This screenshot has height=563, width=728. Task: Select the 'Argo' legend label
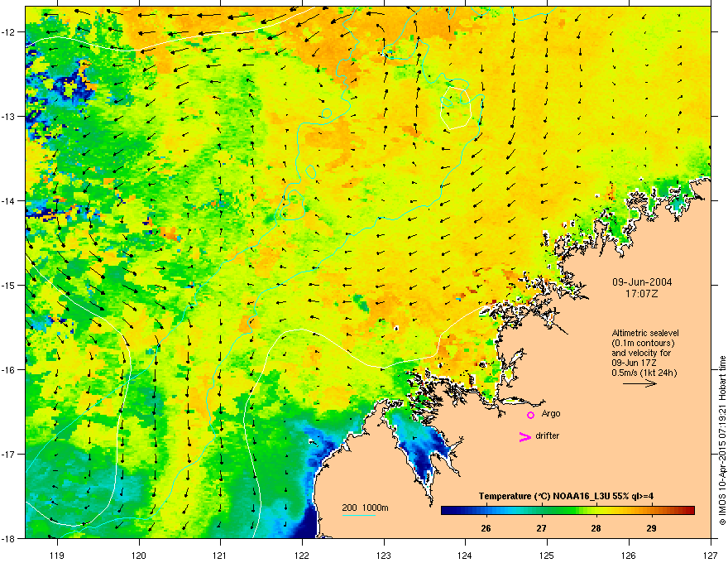pyautogui.click(x=551, y=413)
